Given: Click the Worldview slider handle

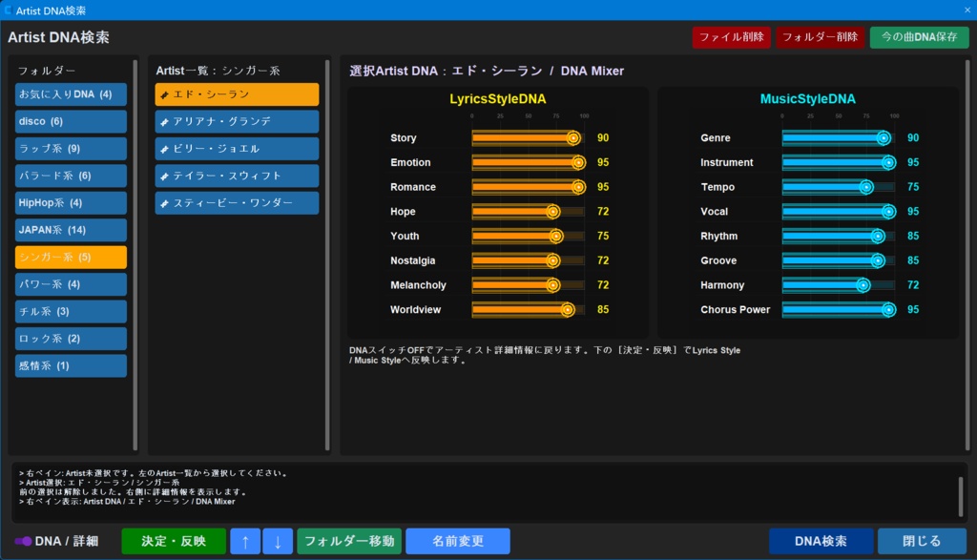Looking at the screenshot, I should pos(568,310).
